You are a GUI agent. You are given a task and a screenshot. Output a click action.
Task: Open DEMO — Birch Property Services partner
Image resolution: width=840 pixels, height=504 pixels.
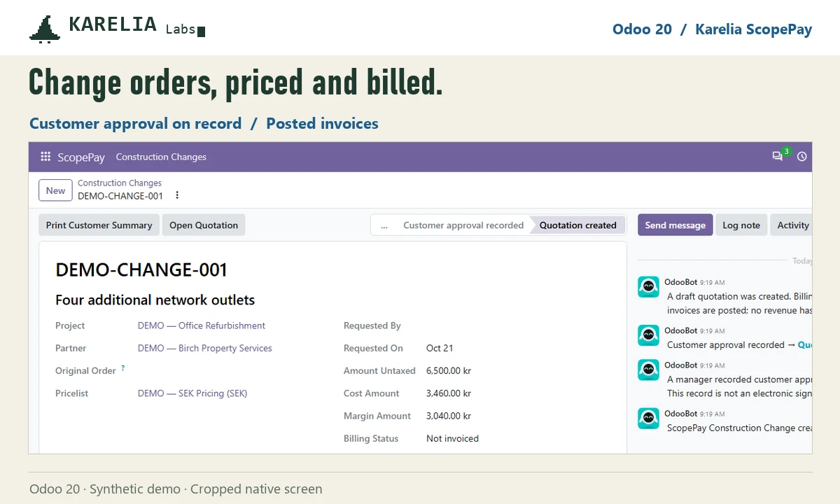click(205, 348)
